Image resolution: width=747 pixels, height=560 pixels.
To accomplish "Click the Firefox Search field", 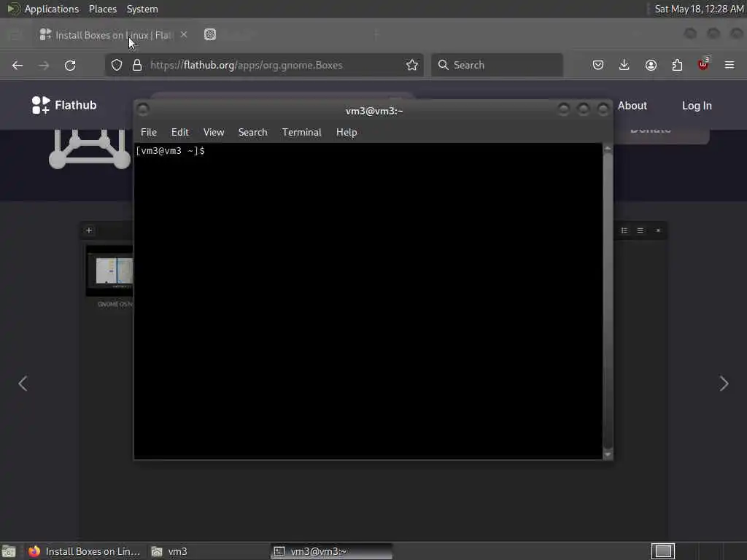I will click(497, 65).
